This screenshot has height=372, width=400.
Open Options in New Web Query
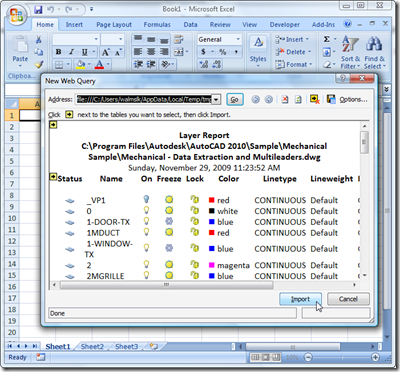click(353, 99)
